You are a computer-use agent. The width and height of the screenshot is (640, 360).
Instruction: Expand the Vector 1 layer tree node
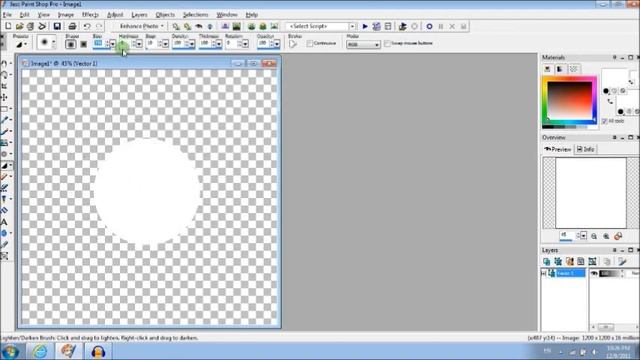coord(543,273)
